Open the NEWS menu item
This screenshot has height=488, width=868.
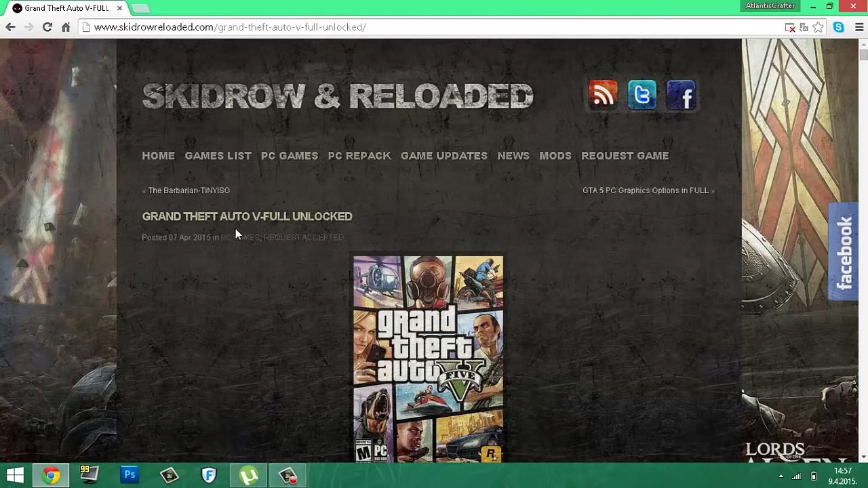pos(513,156)
